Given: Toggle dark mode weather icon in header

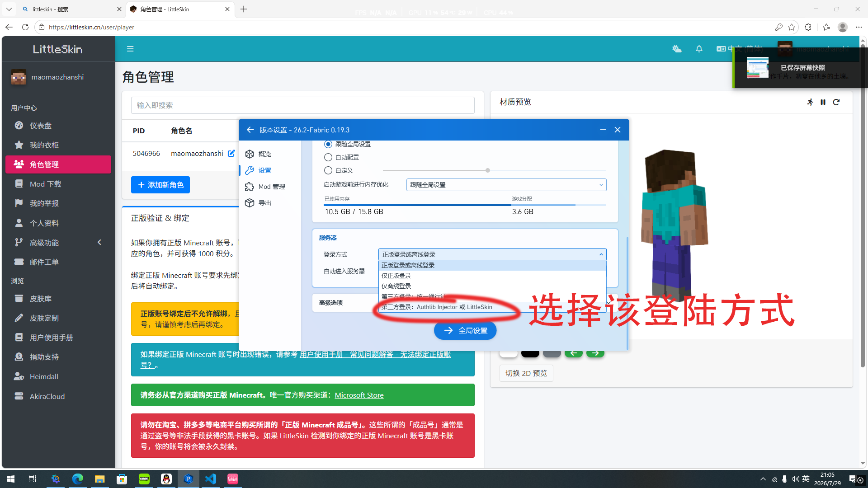Looking at the screenshot, I should (677, 49).
